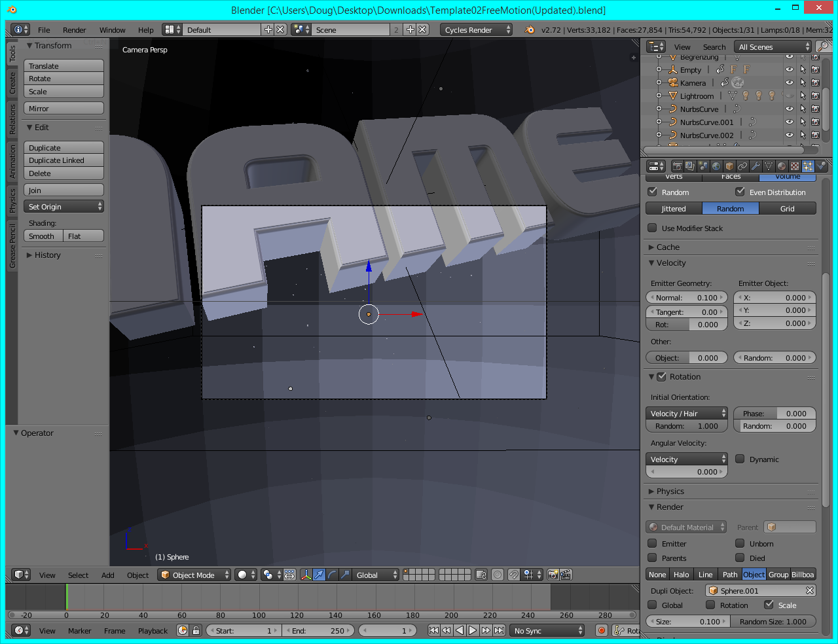Open the Object Mode dropdown
This screenshot has height=644, width=838.
[194, 575]
